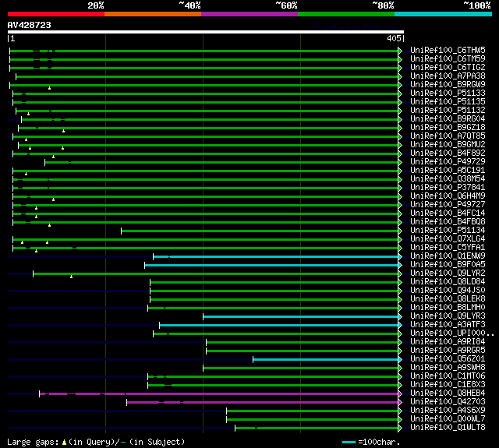Select the UniRef100_Q1WLT8 label
Viewport: 499px width, 448px height.
(448, 428)
